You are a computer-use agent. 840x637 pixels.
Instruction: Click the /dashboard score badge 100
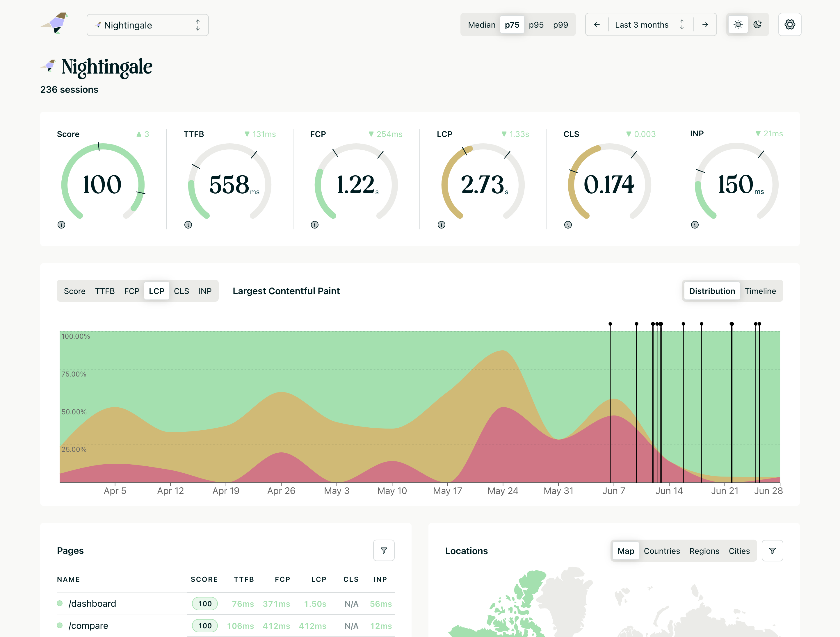[205, 604]
